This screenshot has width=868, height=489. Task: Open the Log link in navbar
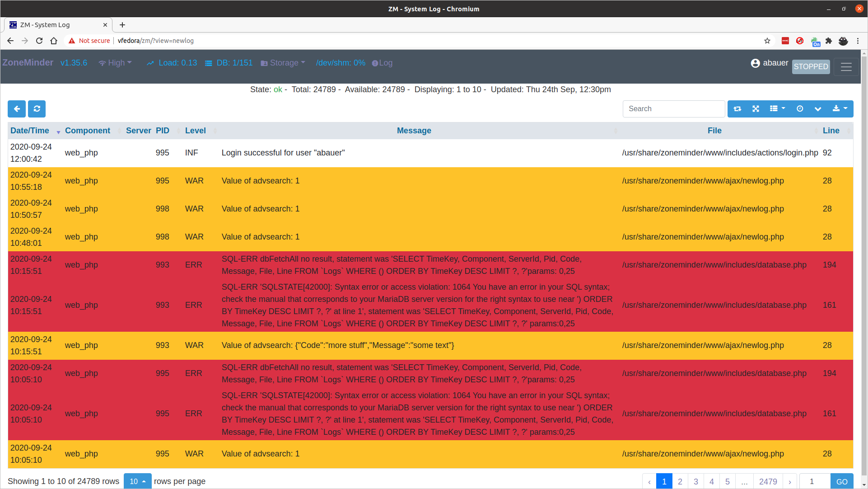382,63
